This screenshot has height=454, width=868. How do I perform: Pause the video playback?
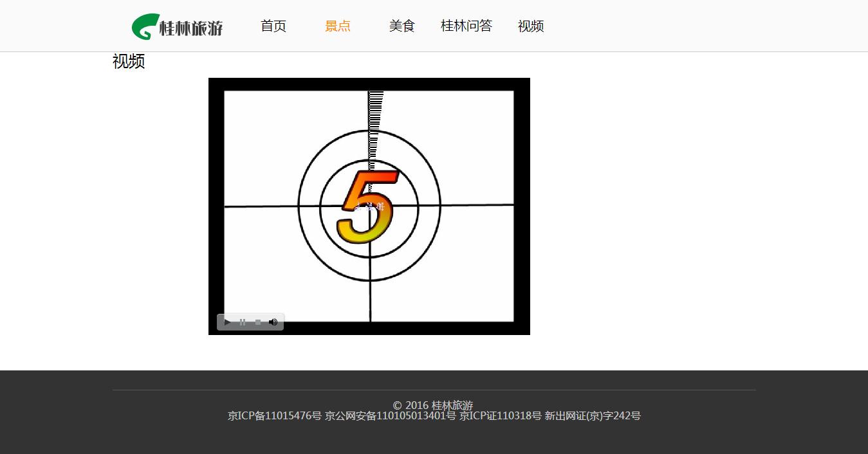tap(243, 322)
